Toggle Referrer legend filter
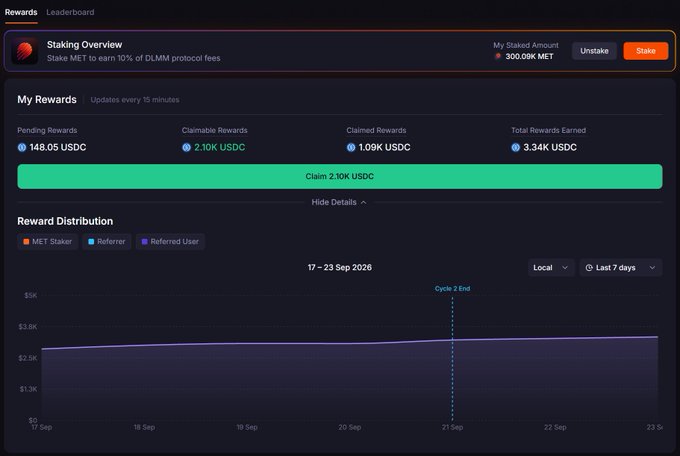Screen dimensions: 680x456 click(x=107, y=242)
